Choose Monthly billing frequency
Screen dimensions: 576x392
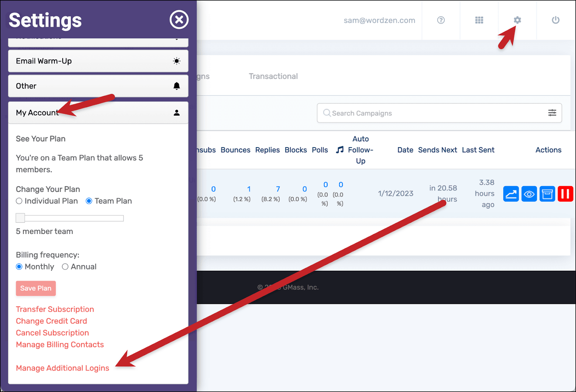pos(19,267)
